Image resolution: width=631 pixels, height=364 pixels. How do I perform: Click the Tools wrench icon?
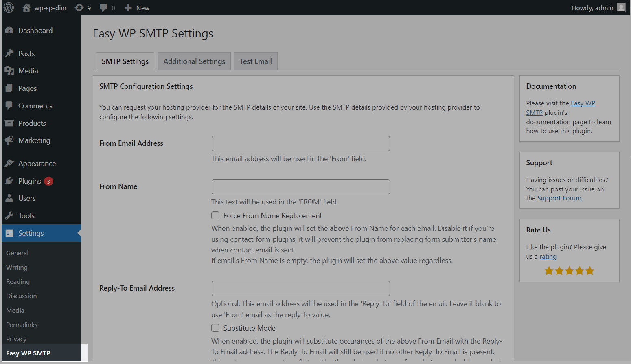click(9, 216)
